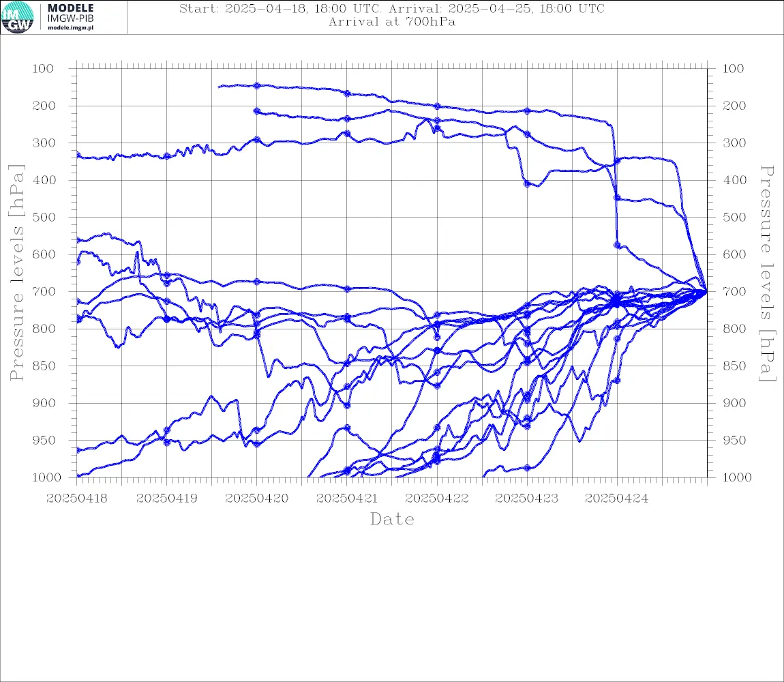Open the modele.imgw.pl link text
This screenshot has height=682, width=784.
[x=70, y=28]
